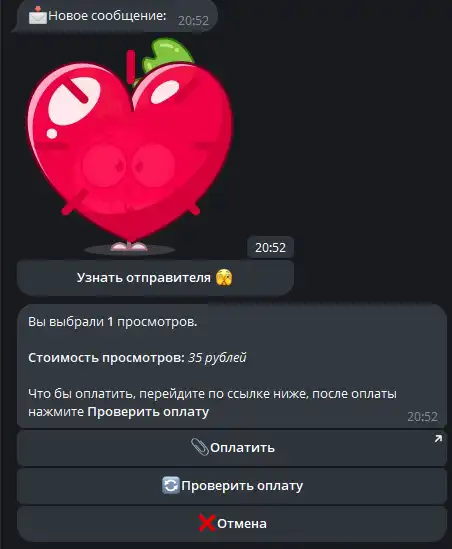Click the envelope icon beside Новое сообщение
Screen dimensions: 452x549
[37, 15]
